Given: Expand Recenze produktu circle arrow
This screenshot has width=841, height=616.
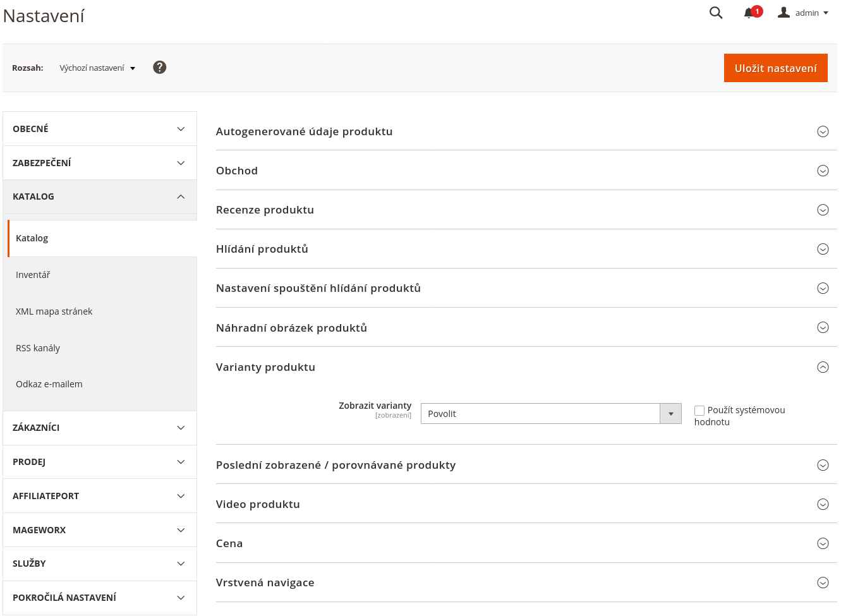Looking at the screenshot, I should [823, 210].
